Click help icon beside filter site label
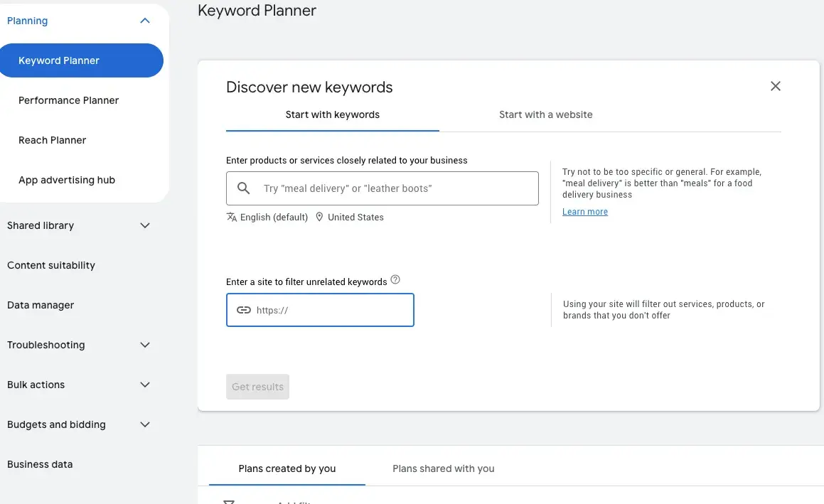This screenshot has height=504, width=824. pyautogui.click(x=395, y=279)
